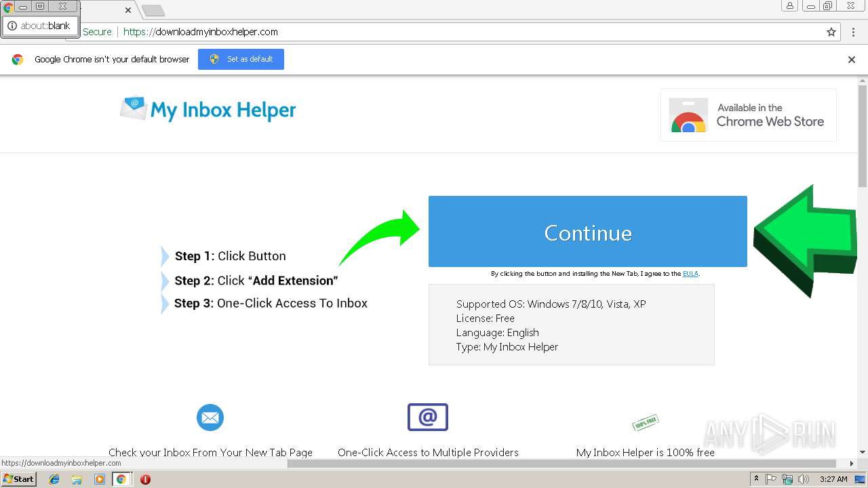This screenshot has width=868, height=488.
Task: Click the volume speaker tray icon
Action: [804, 479]
